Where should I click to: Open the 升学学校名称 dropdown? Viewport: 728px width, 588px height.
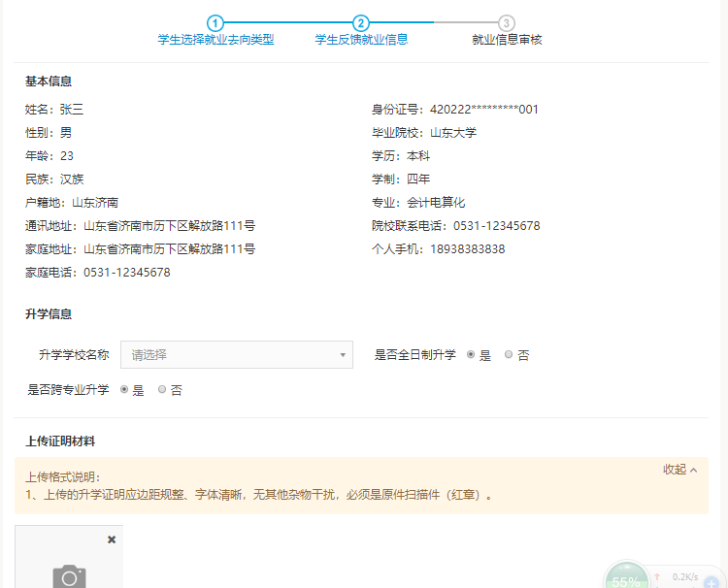[236, 355]
